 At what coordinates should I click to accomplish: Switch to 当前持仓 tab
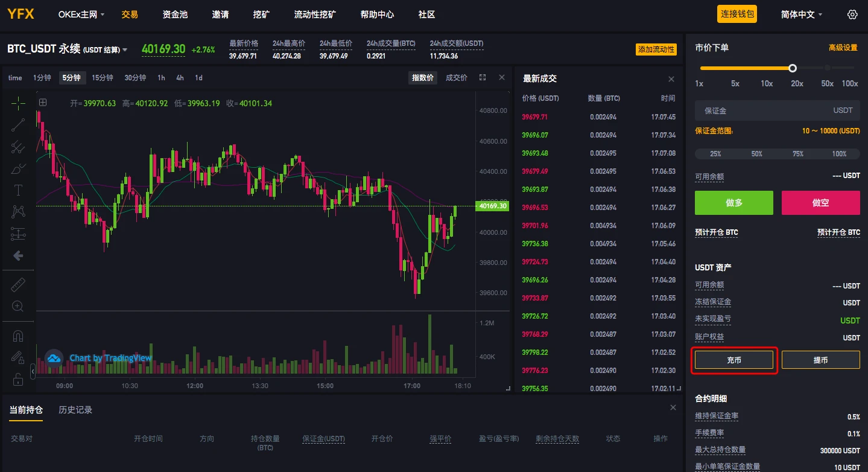(x=26, y=410)
